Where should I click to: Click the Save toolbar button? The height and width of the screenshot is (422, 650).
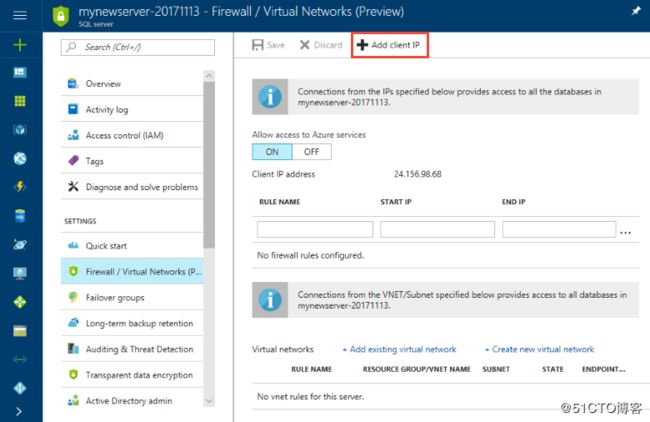[x=268, y=45]
